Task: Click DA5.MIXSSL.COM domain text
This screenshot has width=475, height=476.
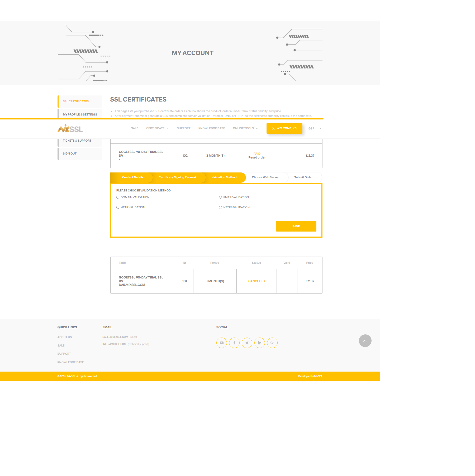Action: (x=132, y=285)
